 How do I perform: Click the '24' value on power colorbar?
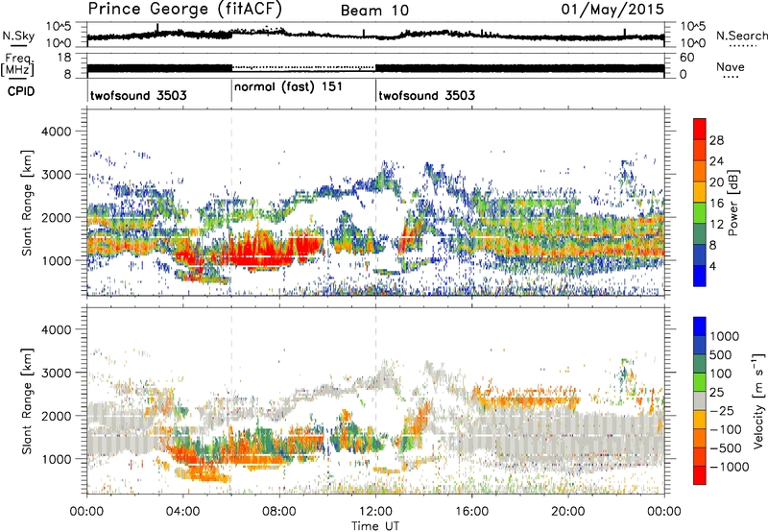tap(716, 161)
